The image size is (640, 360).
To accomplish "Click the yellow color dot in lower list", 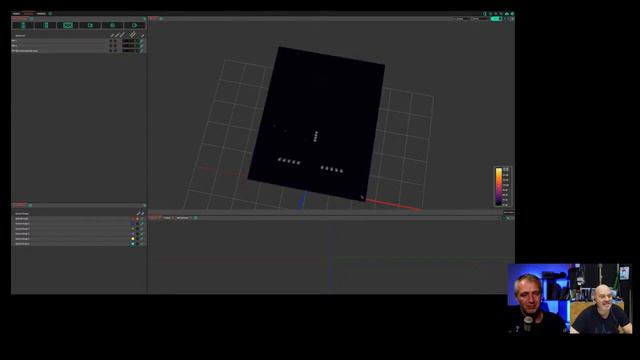I will [133, 239].
